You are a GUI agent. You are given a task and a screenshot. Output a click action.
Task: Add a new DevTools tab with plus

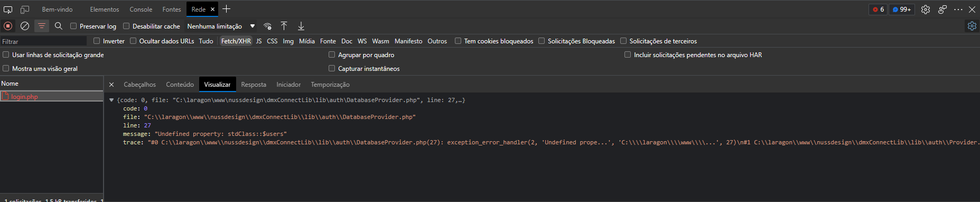[226, 9]
